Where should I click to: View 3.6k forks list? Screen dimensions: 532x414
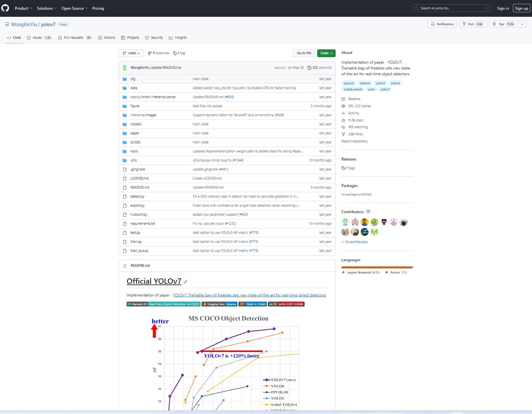coord(352,134)
